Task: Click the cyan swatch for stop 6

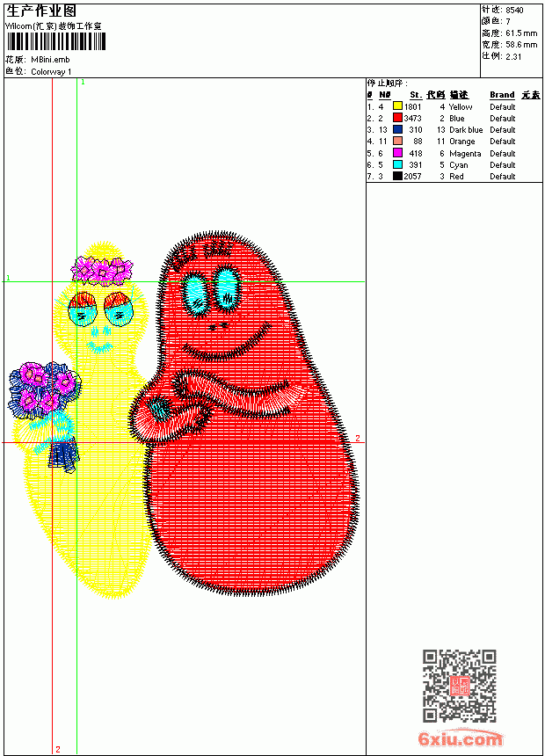Action: pyautogui.click(x=397, y=164)
